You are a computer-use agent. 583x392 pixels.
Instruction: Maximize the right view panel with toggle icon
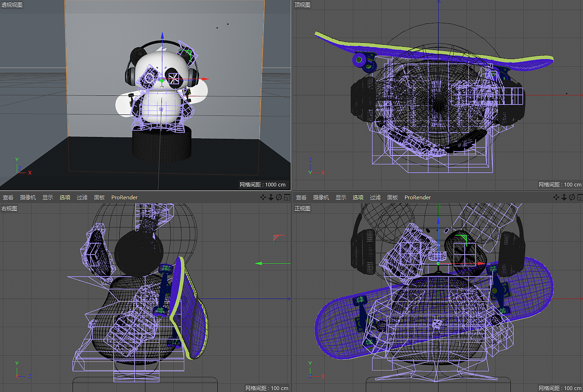click(x=287, y=197)
